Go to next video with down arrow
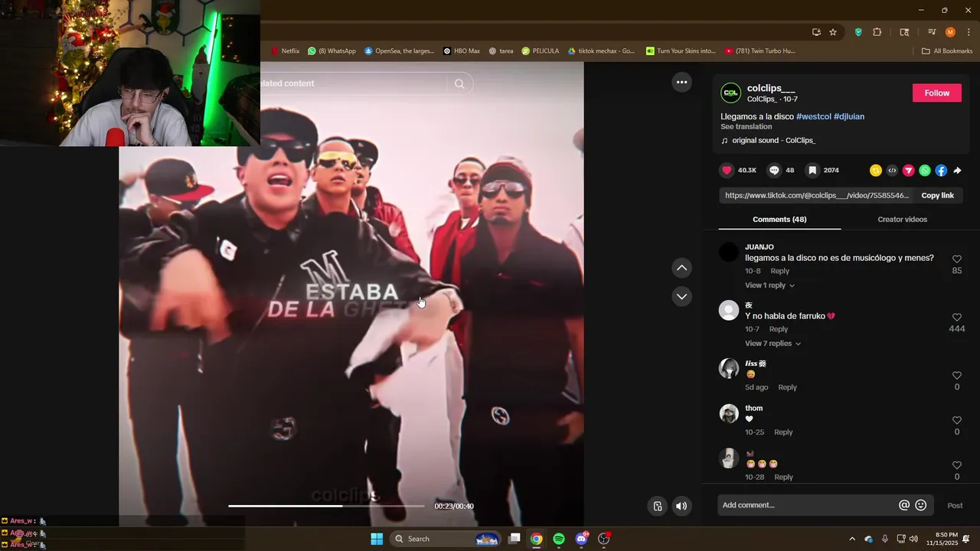 click(681, 296)
